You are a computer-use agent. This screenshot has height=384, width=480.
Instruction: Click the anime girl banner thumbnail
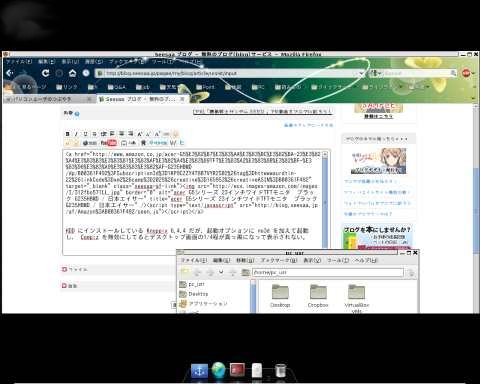coord(379,161)
